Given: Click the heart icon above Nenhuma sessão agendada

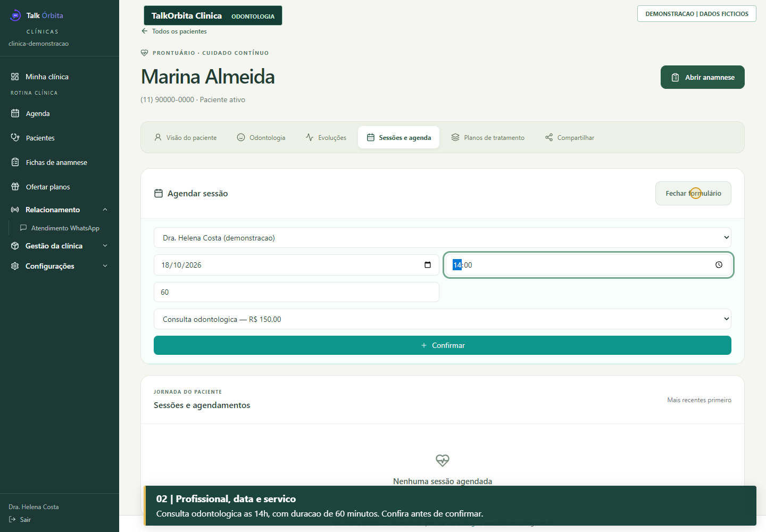Looking at the screenshot, I should pos(443,460).
